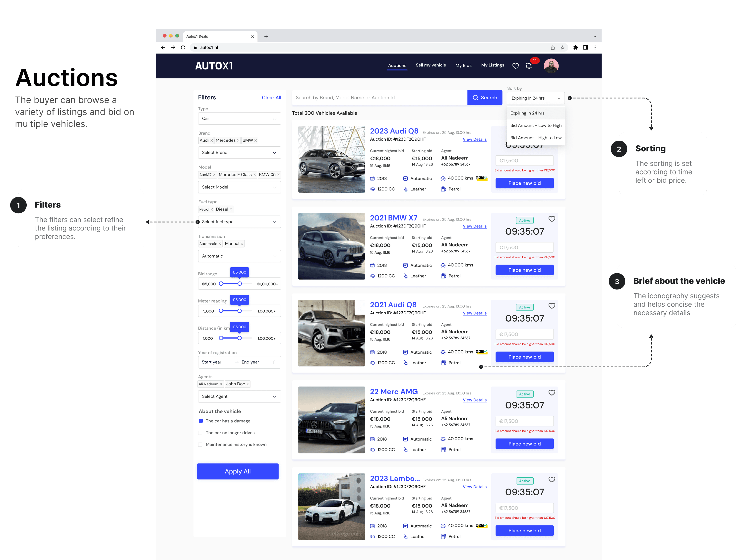Click Clear All filters link
The image size is (747, 560).
click(271, 98)
